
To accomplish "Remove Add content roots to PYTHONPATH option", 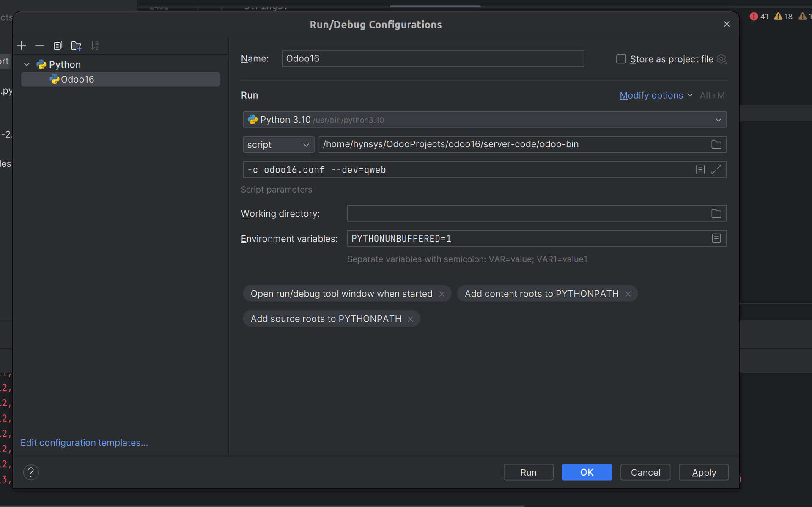I will [628, 294].
